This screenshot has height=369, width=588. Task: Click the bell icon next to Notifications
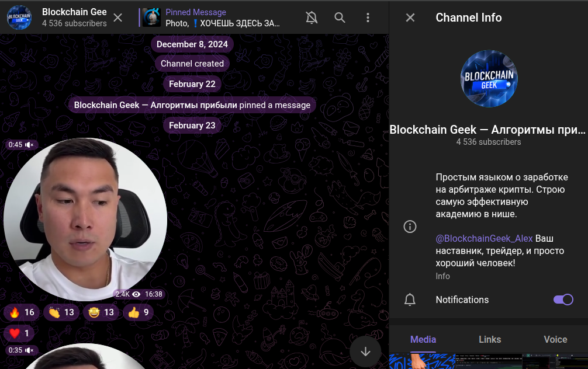coord(410,300)
